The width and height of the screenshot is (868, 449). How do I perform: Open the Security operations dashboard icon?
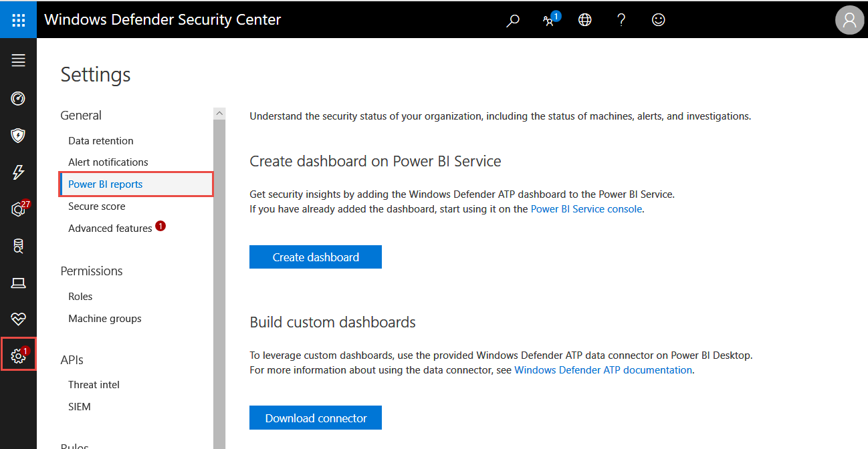point(18,99)
